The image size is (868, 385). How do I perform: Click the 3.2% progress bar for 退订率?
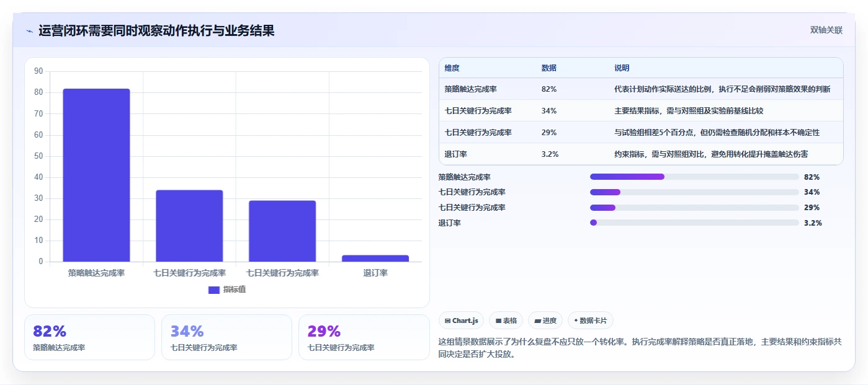(x=694, y=223)
